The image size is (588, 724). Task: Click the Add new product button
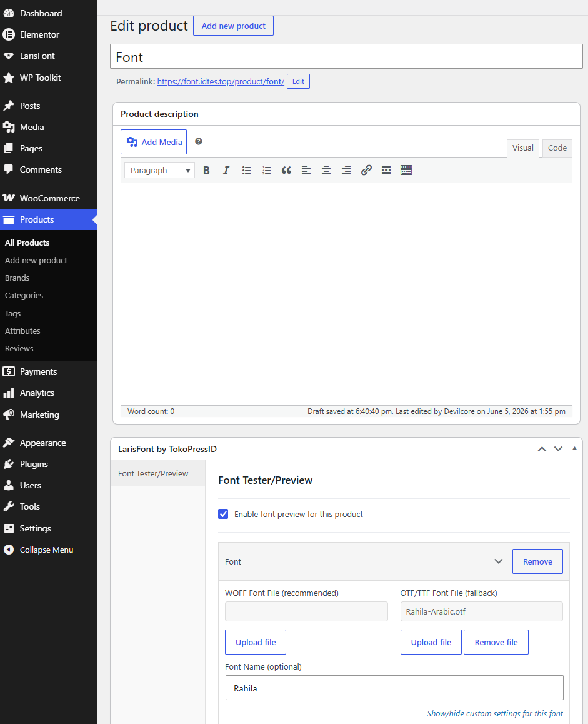(233, 26)
